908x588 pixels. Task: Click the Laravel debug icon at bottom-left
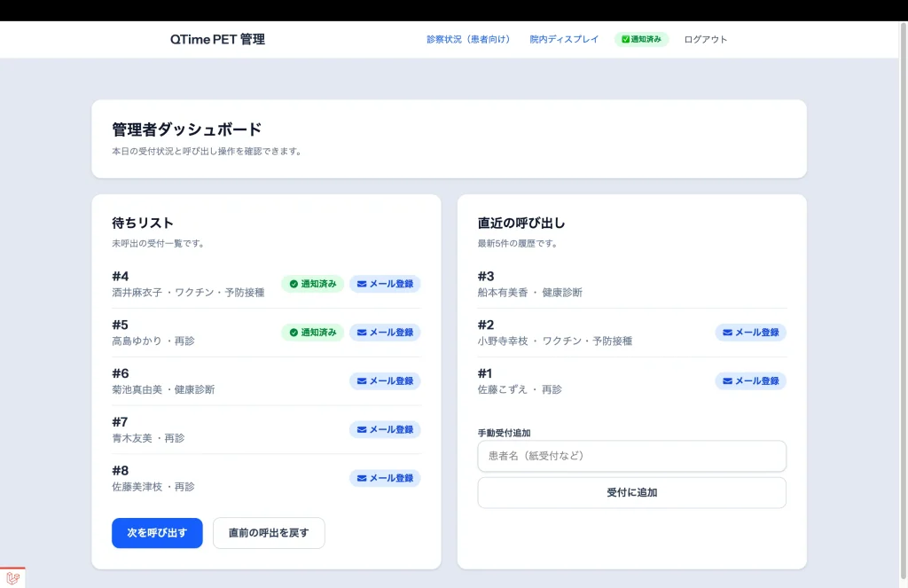coord(12,578)
